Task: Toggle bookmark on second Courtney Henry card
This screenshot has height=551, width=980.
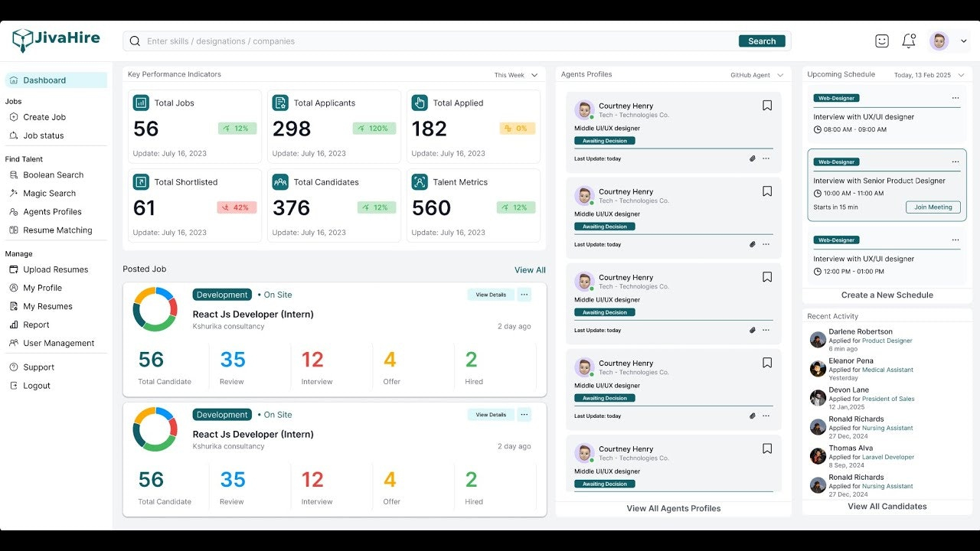Action: click(x=767, y=191)
